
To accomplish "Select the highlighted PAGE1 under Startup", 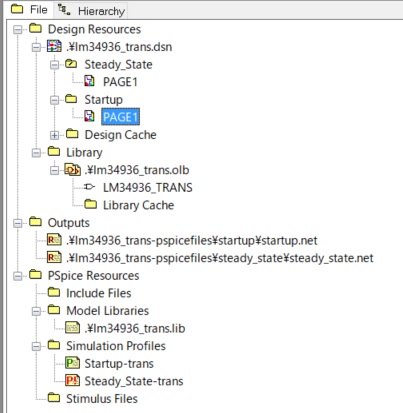I will (x=120, y=117).
